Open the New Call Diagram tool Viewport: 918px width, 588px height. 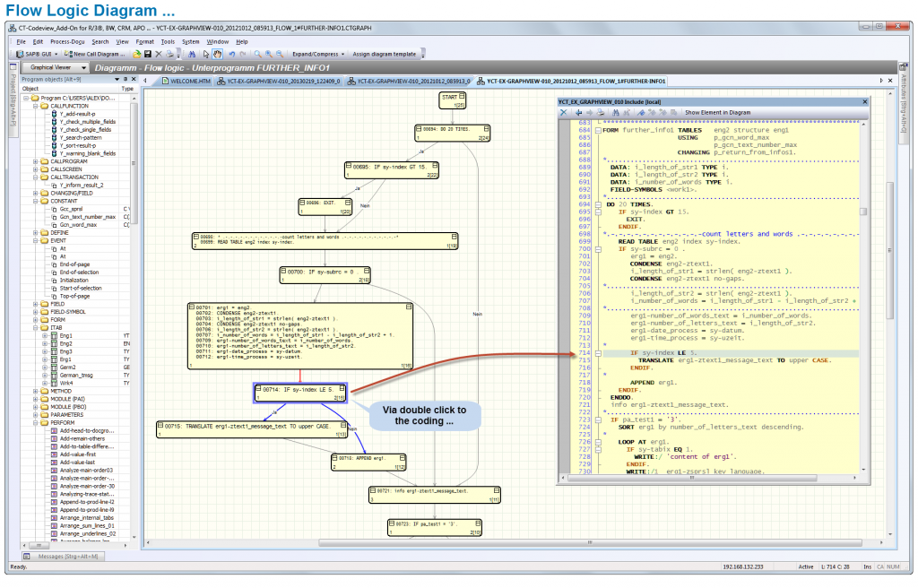click(x=94, y=53)
